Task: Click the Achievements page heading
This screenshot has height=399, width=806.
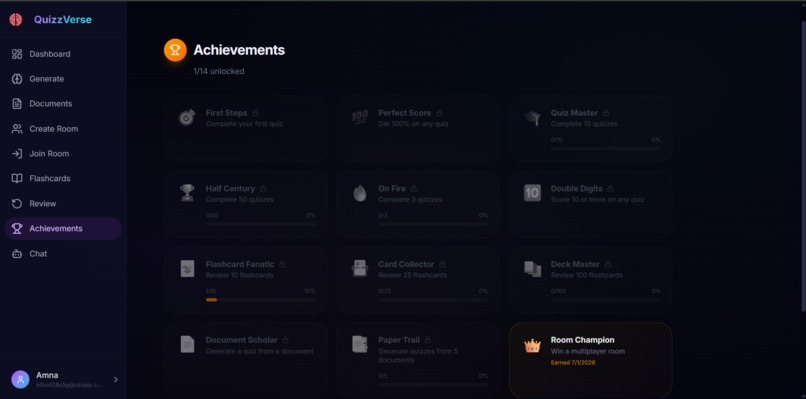Action: click(239, 50)
